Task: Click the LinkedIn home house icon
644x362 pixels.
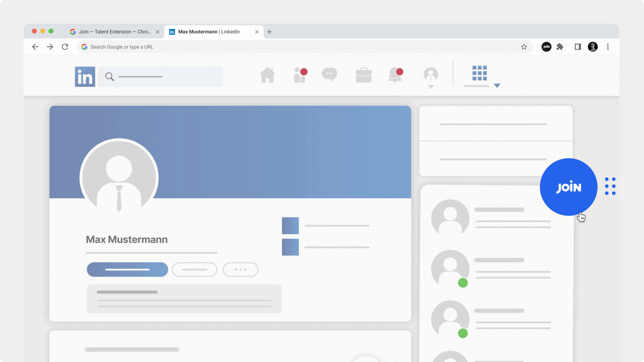Action: click(267, 75)
